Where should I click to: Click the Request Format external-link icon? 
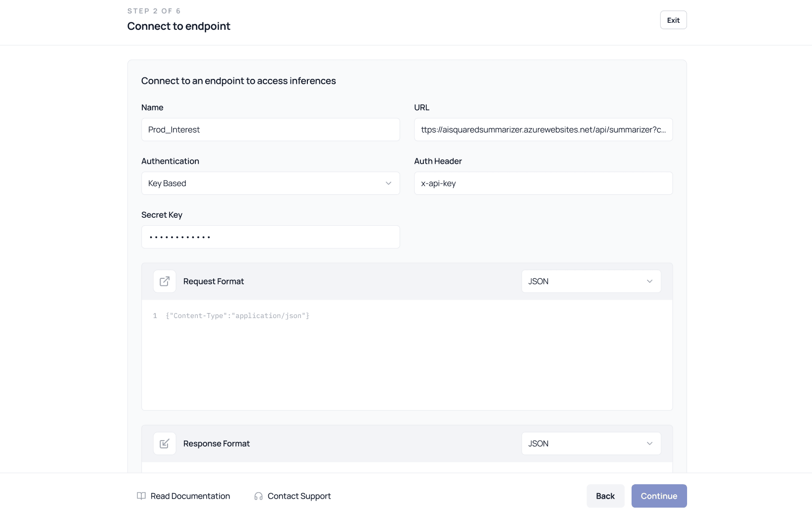click(x=165, y=281)
